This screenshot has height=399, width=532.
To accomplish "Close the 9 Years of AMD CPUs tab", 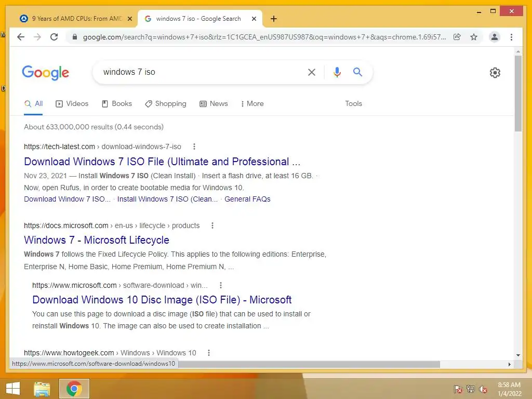I will 129,19.
